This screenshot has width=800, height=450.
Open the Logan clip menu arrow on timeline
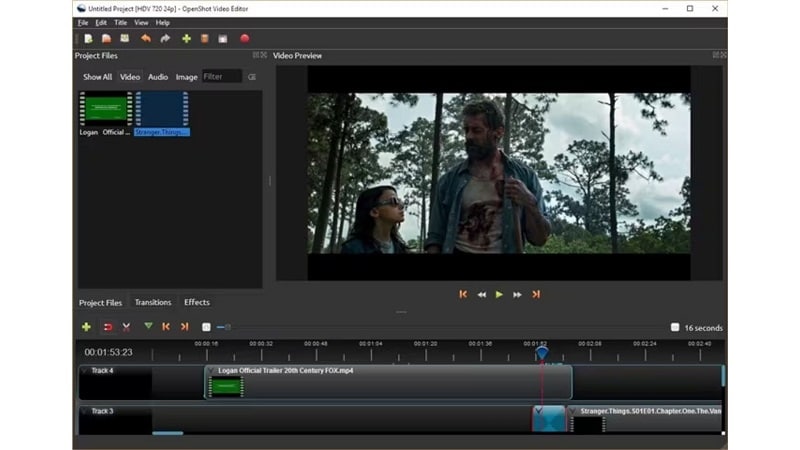tap(211, 370)
